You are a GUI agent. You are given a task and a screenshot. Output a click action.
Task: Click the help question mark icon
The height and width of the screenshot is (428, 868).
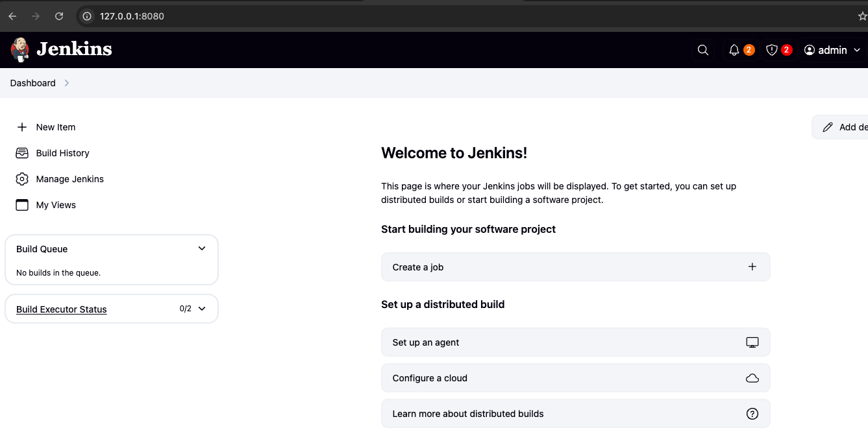point(752,414)
